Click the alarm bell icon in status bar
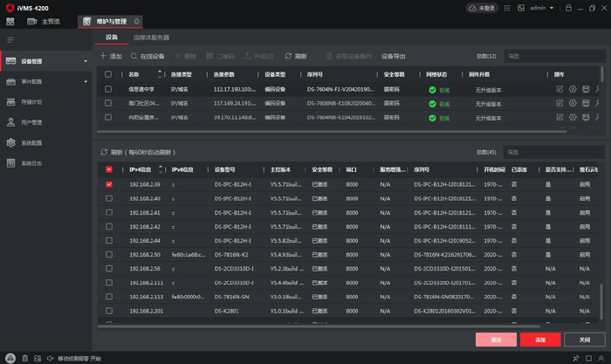Image resolution: width=611 pixels, height=364 pixels. pos(11,358)
